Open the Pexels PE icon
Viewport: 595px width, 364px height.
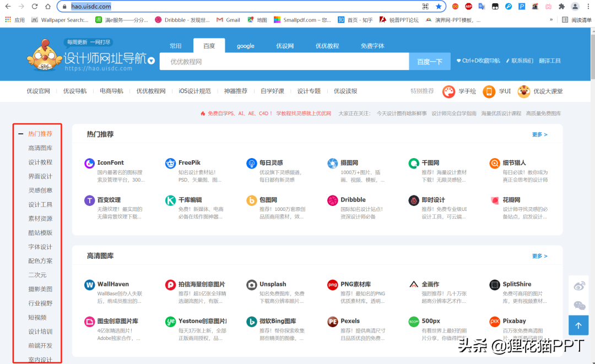[332, 322]
